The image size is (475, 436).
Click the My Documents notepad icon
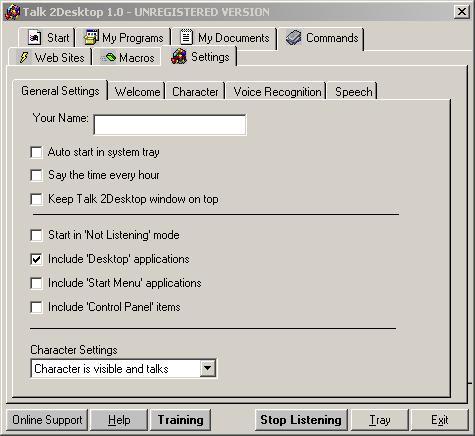pyautogui.click(x=186, y=37)
